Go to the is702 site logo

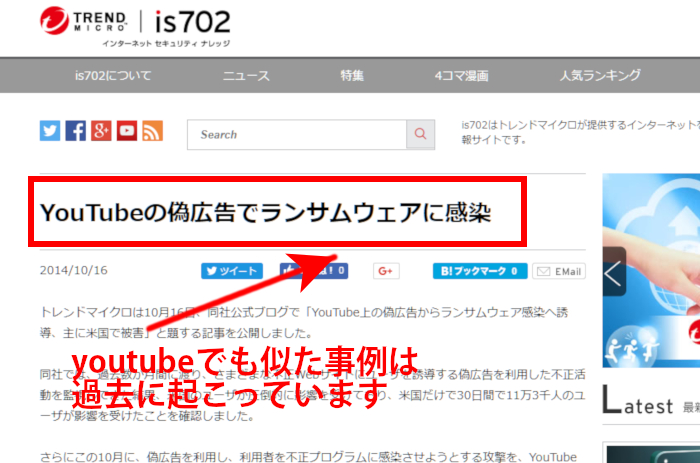point(192,22)
